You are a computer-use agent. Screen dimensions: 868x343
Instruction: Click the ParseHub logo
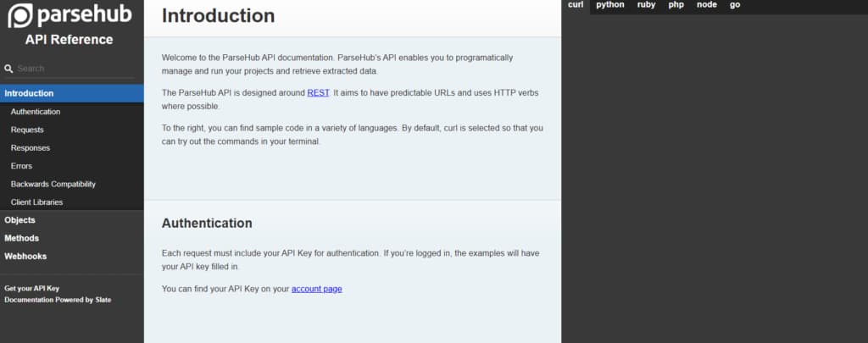click(x=70, y=15)
